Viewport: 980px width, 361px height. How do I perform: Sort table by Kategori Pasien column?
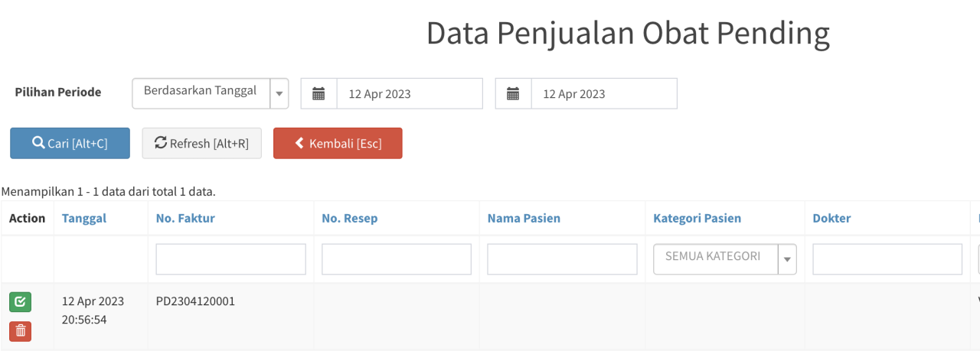[697, 218]
